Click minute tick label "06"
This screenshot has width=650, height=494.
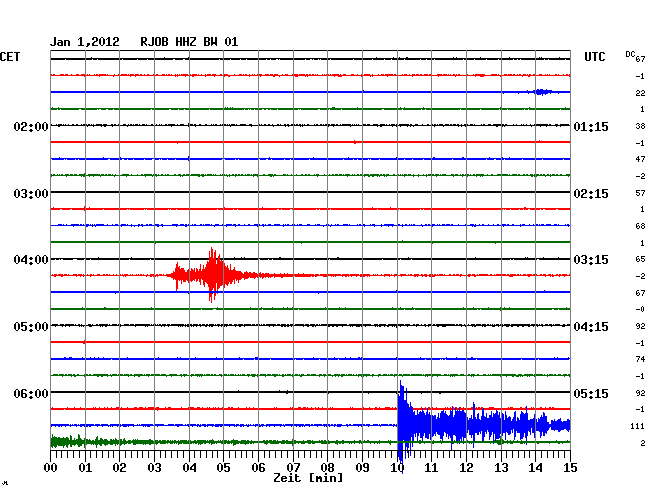[x=258, y=468]
